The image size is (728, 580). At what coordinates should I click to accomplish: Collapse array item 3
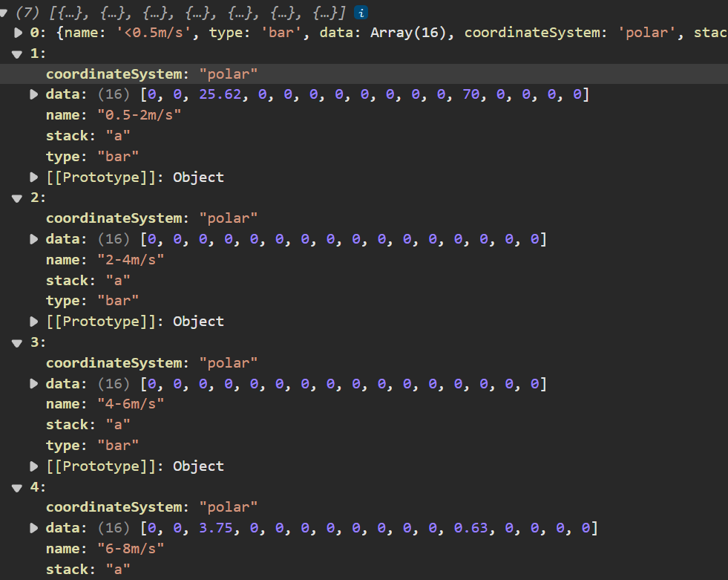tap(17, 343)
